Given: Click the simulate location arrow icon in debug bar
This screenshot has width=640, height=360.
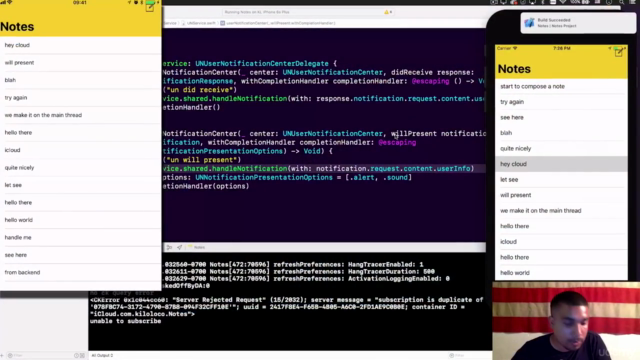Looking at the screenshot, I should click(x=180, y=247).
